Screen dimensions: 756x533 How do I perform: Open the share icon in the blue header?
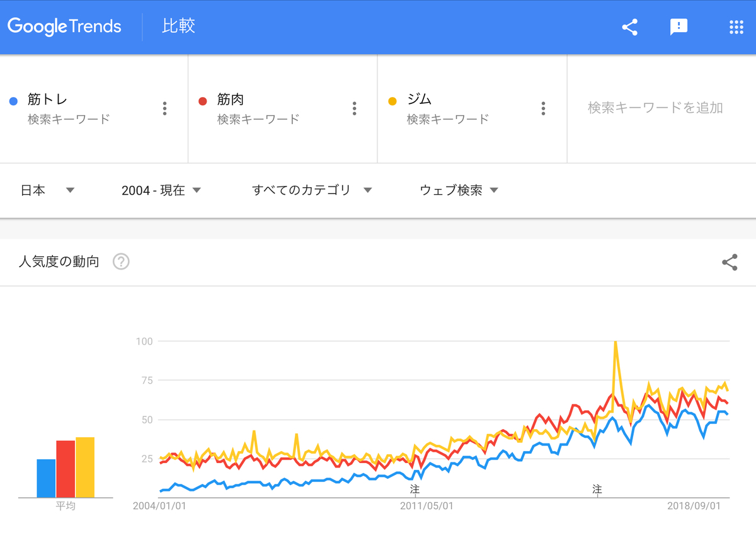click(x=629, y=27)
